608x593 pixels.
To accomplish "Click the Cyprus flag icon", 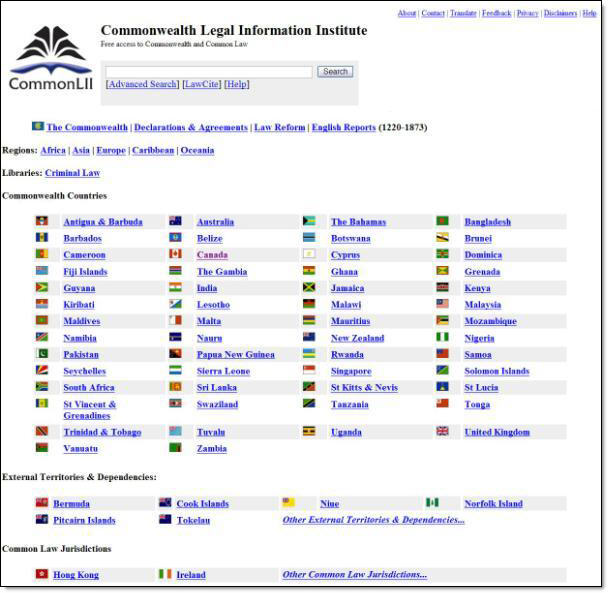I will coord(309,254).
